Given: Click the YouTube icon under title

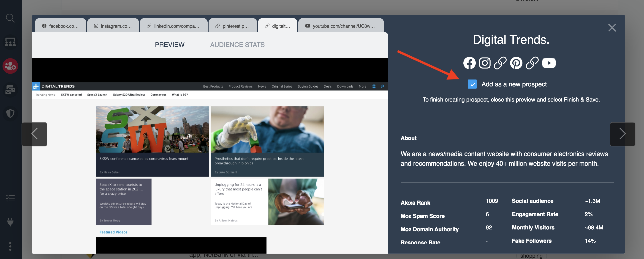Looking at the screenshot, I should [549, 63].
